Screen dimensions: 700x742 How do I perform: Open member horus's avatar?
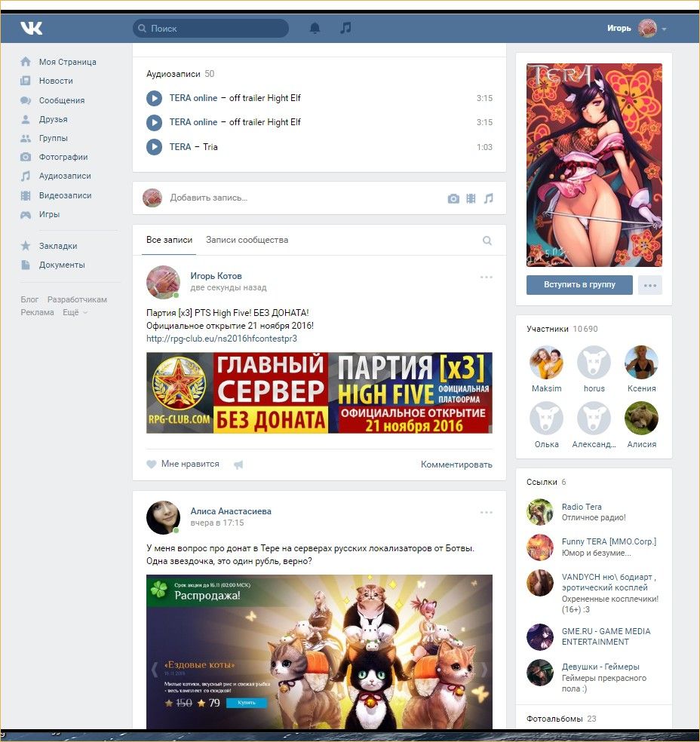pyautogui.click(x=594, y=363)
